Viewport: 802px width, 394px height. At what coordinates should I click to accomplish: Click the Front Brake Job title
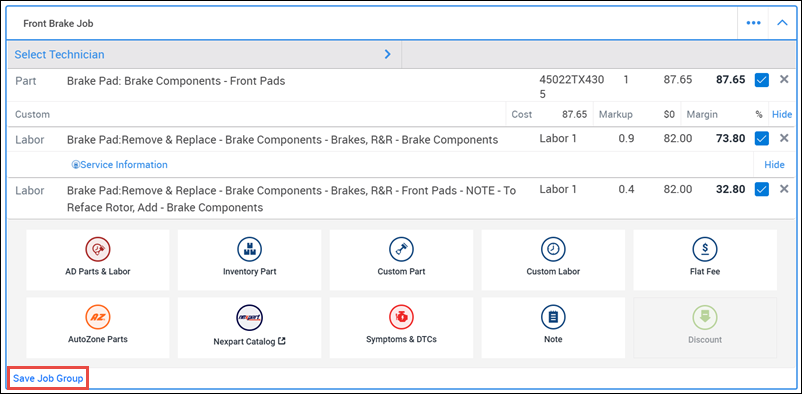pyautogui.click(x=58, y=24)
